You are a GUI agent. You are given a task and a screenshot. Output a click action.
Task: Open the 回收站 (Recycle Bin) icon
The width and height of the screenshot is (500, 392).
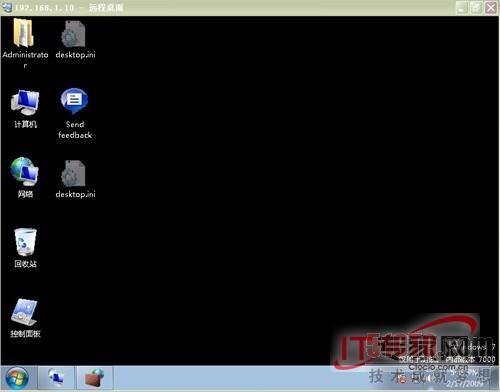25,242
